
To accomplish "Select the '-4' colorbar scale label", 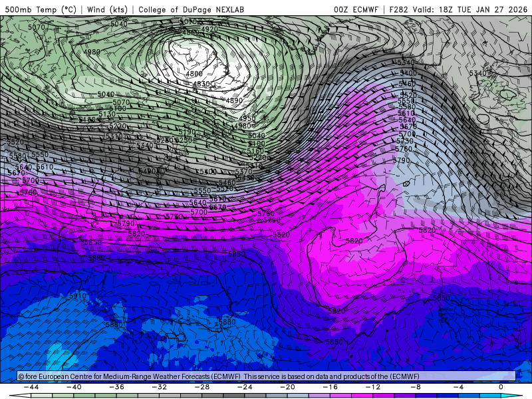I will pyautogui.click(x=459, y=387).
